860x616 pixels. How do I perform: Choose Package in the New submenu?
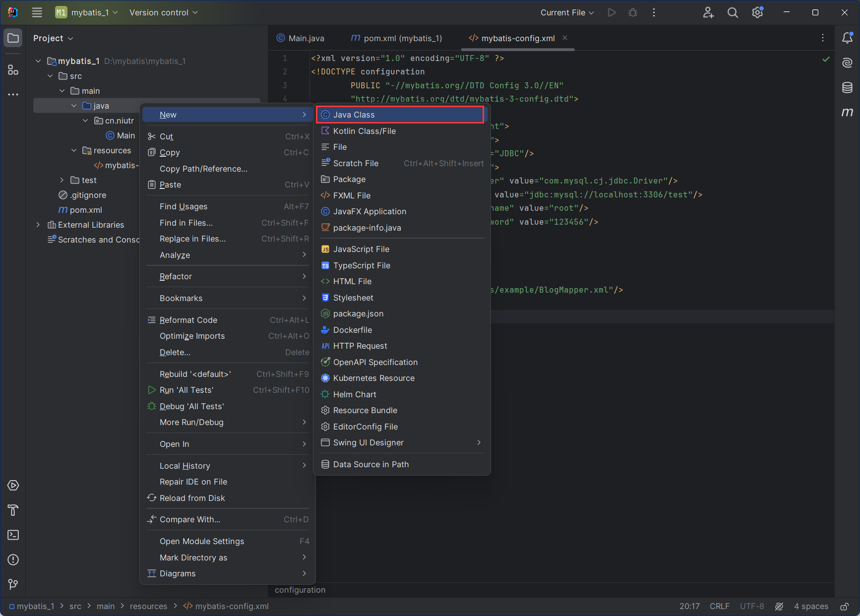[349, 179]
